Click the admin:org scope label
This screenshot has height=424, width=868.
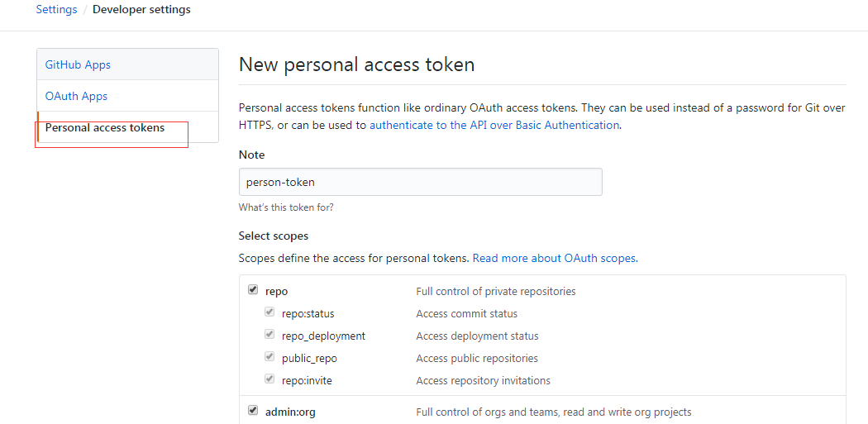pyautogui.click(x=291, y=412)
